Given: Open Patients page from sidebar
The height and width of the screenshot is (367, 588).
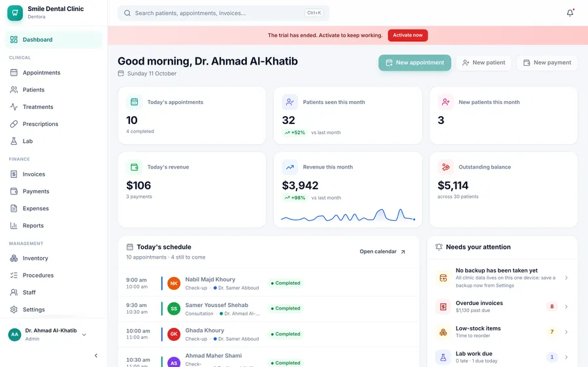Looking at the screenshot, I should [54, 90].
